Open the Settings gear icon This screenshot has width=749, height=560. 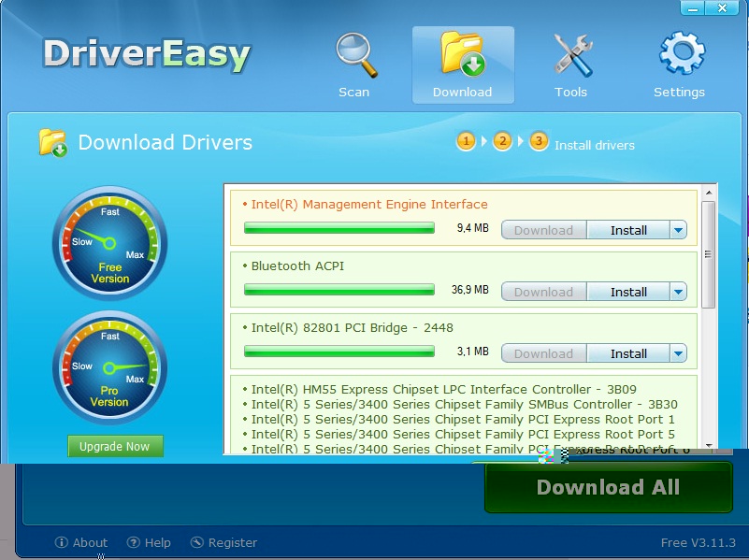click(682, 52)
